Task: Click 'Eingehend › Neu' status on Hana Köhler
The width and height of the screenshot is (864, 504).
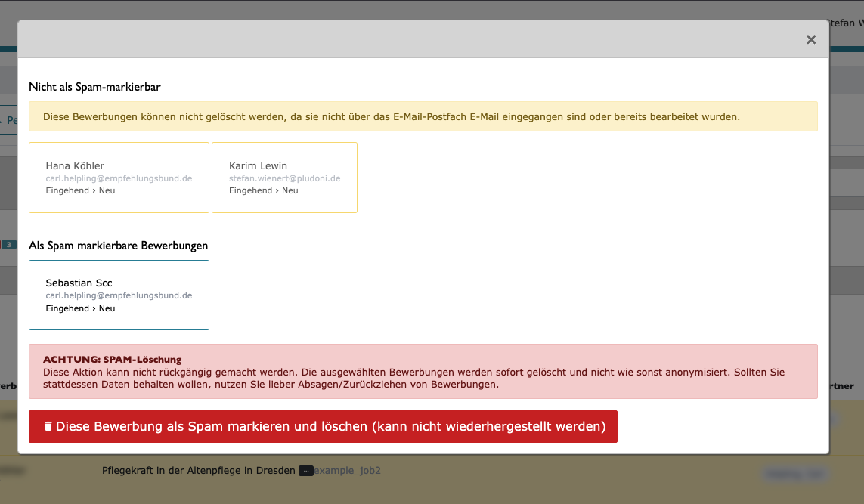Action: [x=80, y=190]
